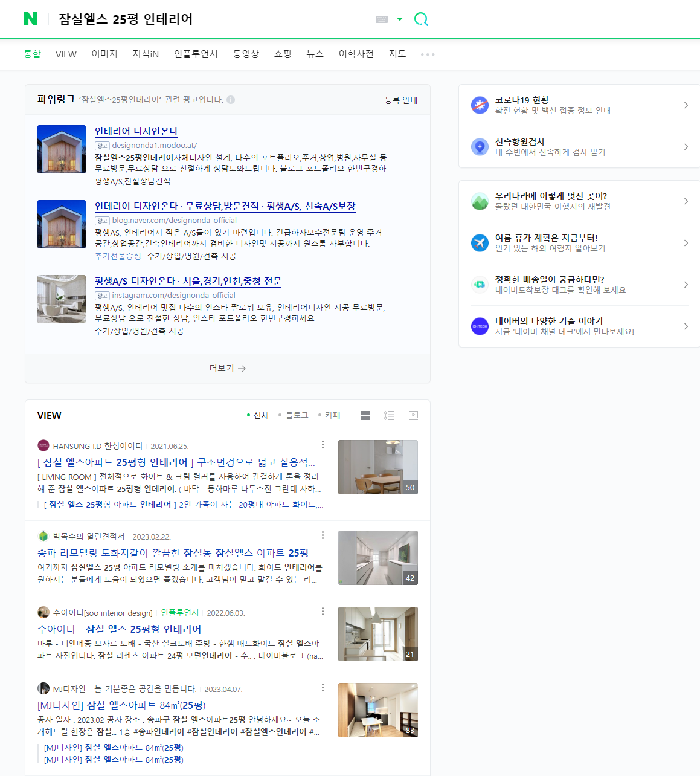Click the search input field
700x776 pixels.
(211, 19)
